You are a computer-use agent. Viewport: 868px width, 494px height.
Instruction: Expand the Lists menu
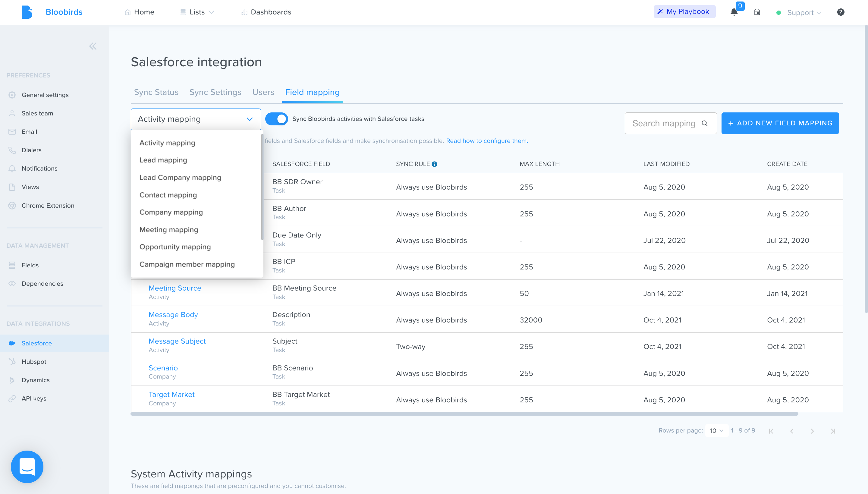tap(197, 12)
